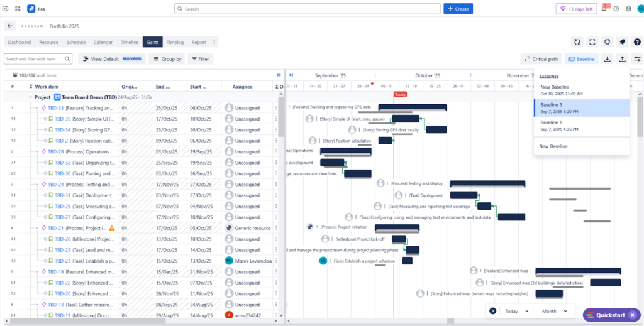Click the upload import icon
The image size is (644, 326).
pos(622,59)
